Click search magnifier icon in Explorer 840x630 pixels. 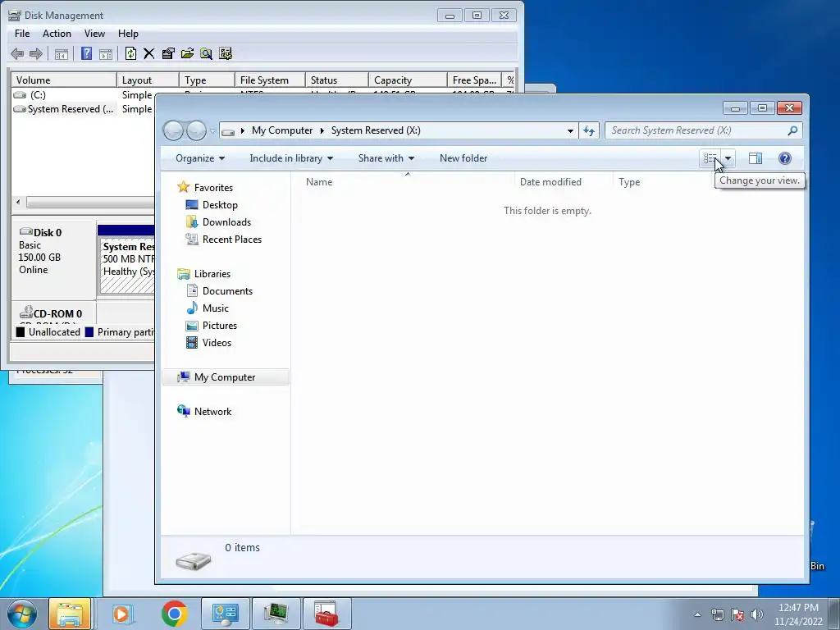click(793, 130)
